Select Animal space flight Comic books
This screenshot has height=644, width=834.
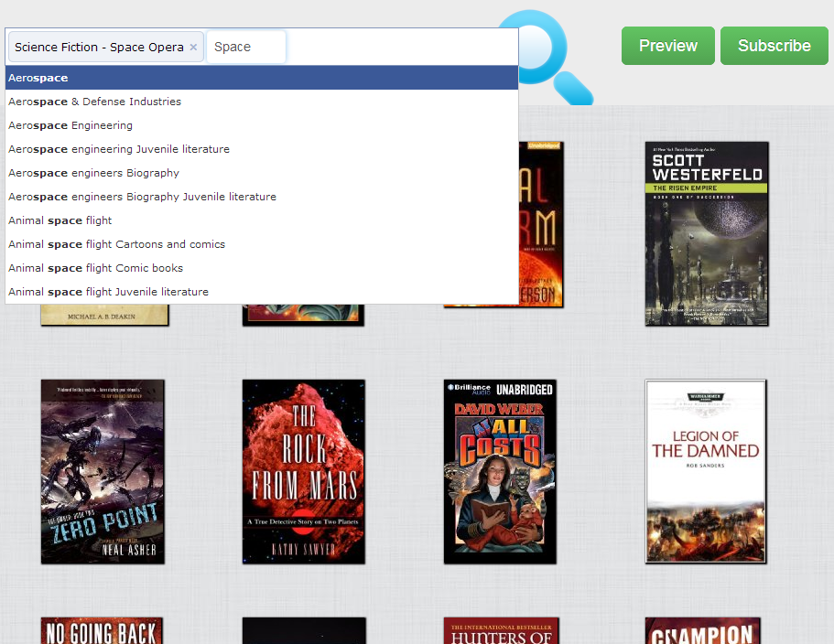(262, 268)
